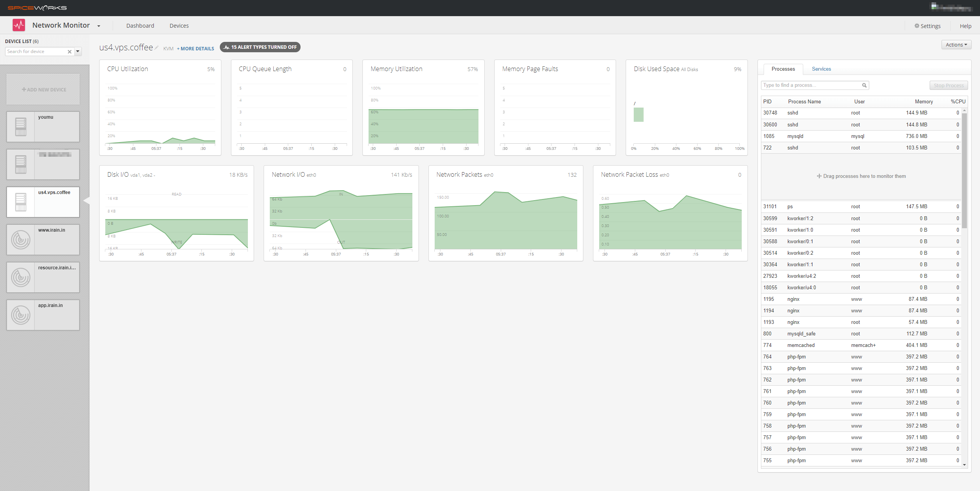Open the device search filter dropdown arrow

point(78,51)
